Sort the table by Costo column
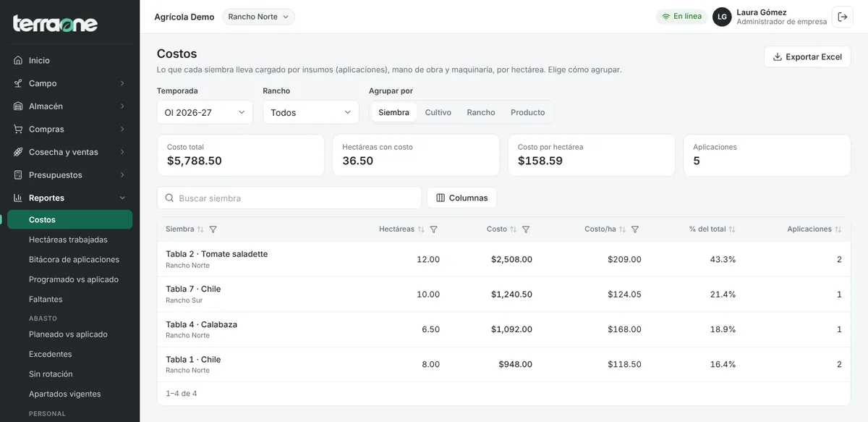The image size is (868, 422). click(x=514, y=229)
